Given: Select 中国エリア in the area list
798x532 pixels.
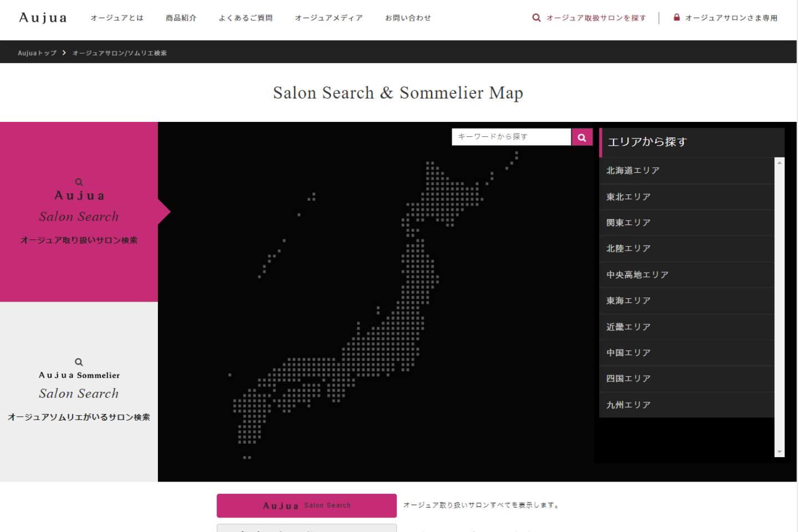Looking at the screenshot, I should [687, 353].
